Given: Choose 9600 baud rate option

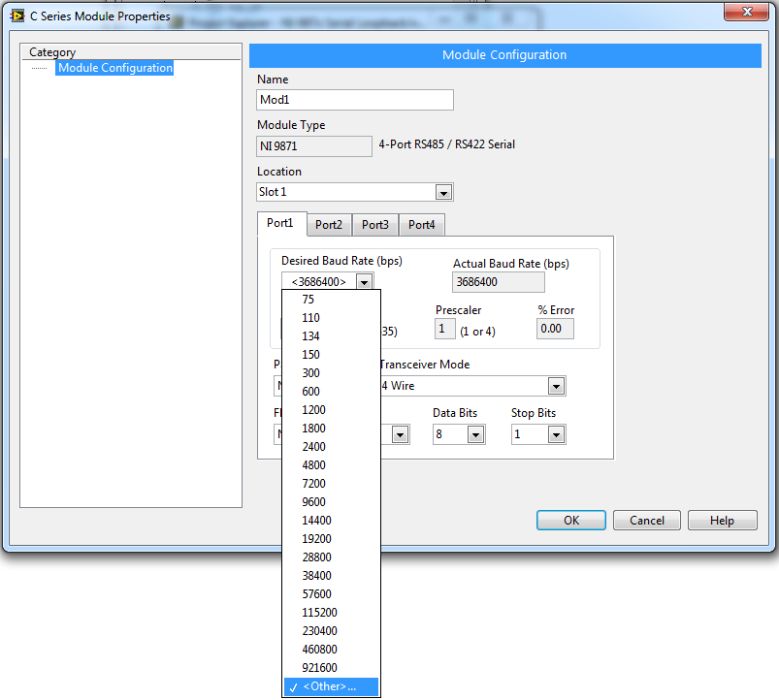Looking at the screenshot, I should tap(331, 502).
